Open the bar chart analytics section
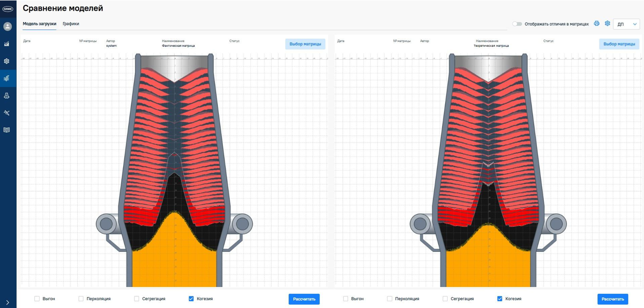Image resolution: width=644 pixels, height=308 pixels. point(7,44)
